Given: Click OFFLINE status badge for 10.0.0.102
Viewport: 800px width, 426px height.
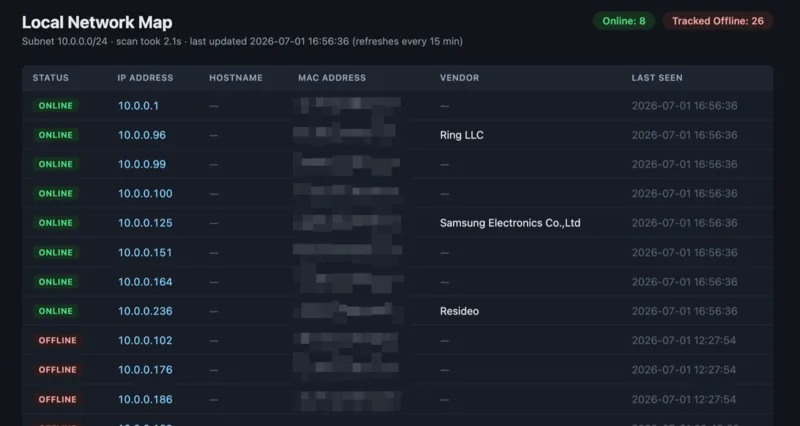Looking at the screenshot, I should 58,340.
